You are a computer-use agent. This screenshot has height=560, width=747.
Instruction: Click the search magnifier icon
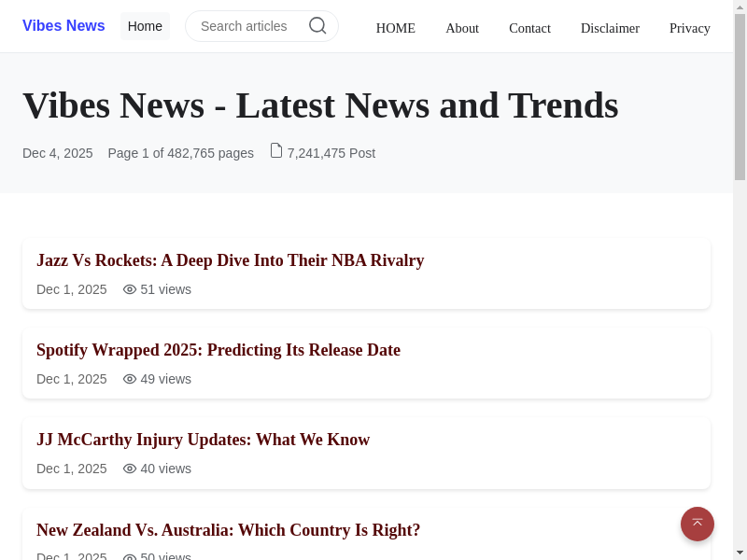click(317, 26)
